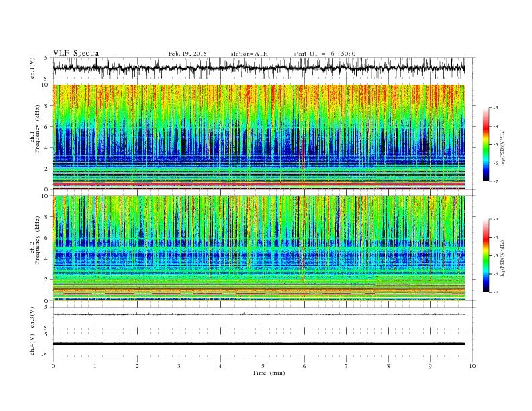The height and width of the screenshot is (411, 532).
Task: Click inside the ch.2 spectrogram panel
Action: click(259, 248)
